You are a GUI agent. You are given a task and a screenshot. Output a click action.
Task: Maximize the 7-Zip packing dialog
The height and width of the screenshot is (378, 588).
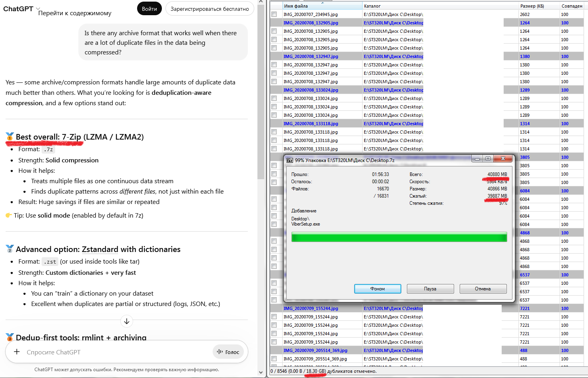(x=488, y=159)
